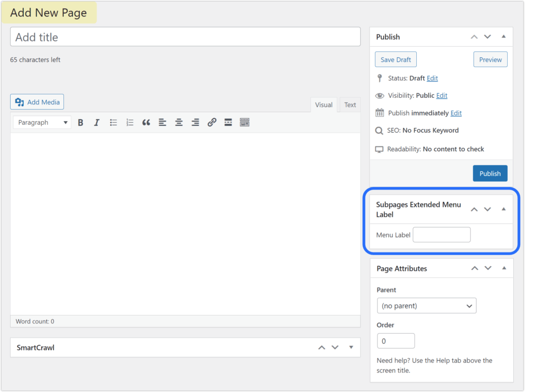Collapse the Subpages Extended Menu Label panel

503,209
